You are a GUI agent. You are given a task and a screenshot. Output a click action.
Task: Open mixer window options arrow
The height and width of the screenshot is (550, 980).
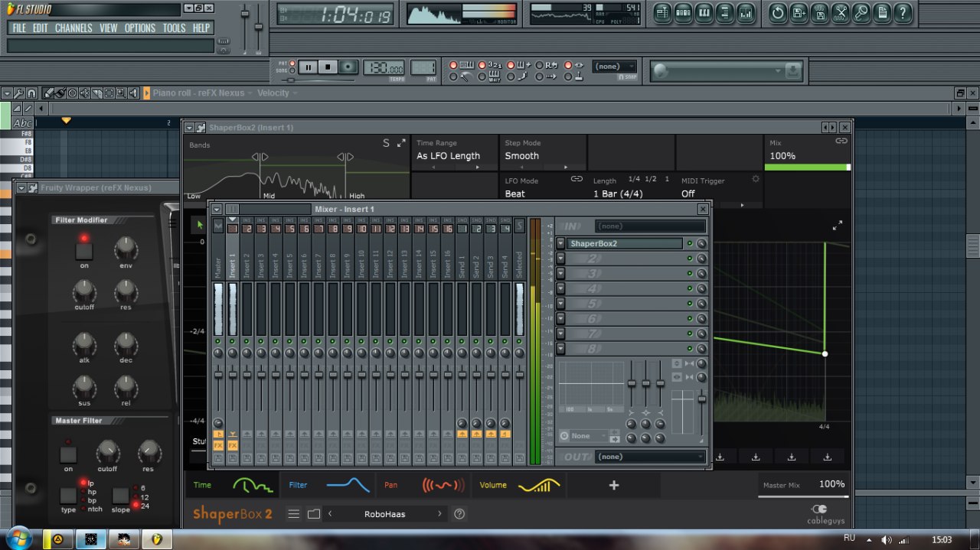(x=217, y=209)
